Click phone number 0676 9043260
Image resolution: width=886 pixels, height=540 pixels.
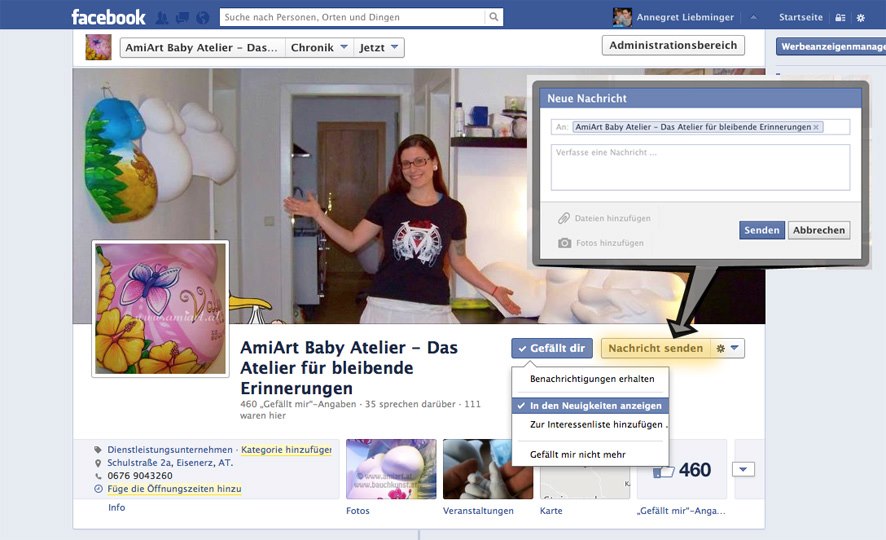[140, 476]
